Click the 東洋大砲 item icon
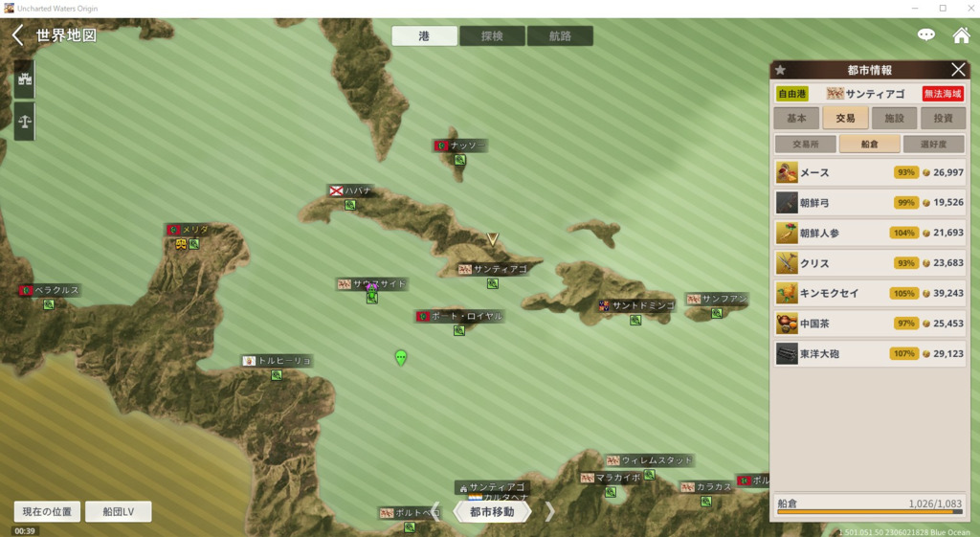 (787, 354)
